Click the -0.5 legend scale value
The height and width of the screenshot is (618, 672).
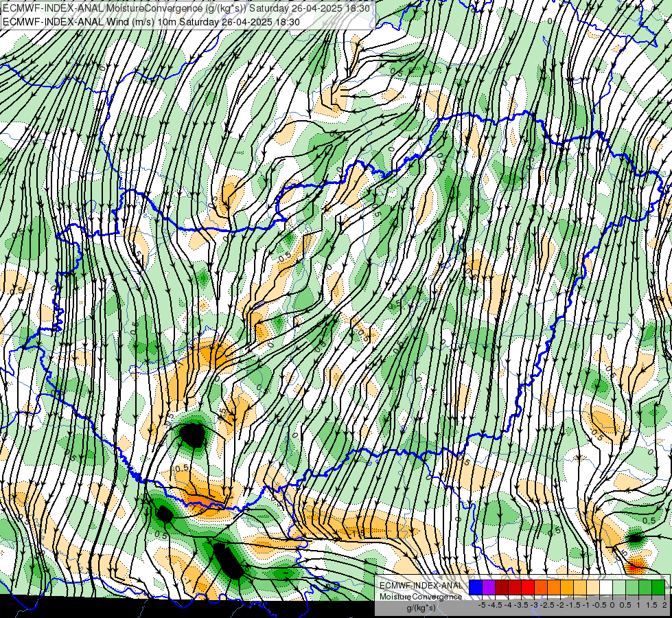click(x=599, y=605)
